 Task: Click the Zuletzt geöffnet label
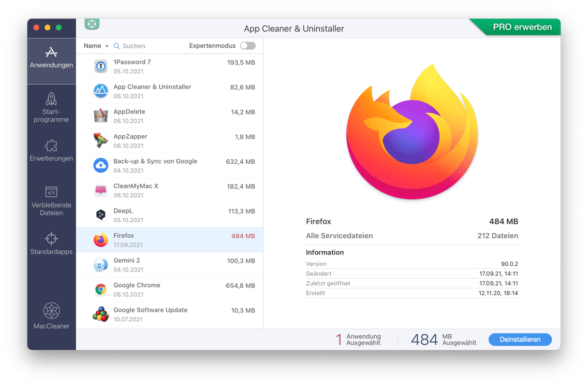(x=328, y=284)
